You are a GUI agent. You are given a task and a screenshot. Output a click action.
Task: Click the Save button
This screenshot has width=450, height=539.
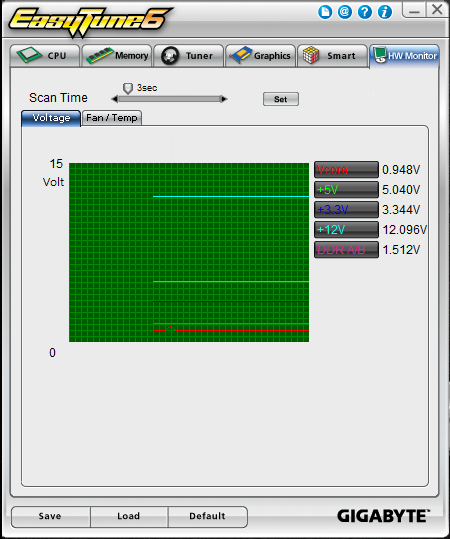point(50,516)
